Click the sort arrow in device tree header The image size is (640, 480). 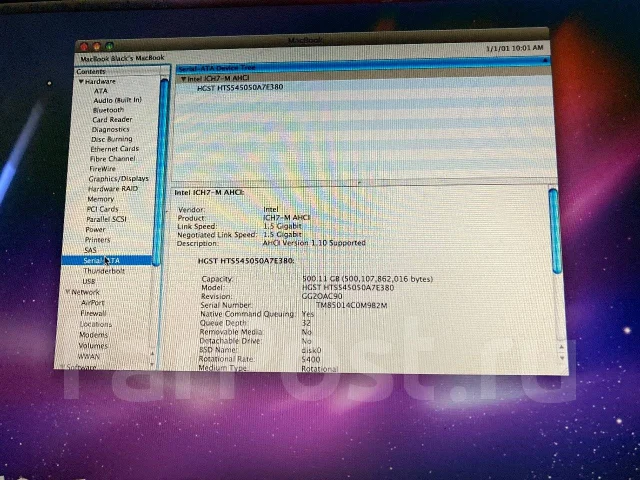545,60
